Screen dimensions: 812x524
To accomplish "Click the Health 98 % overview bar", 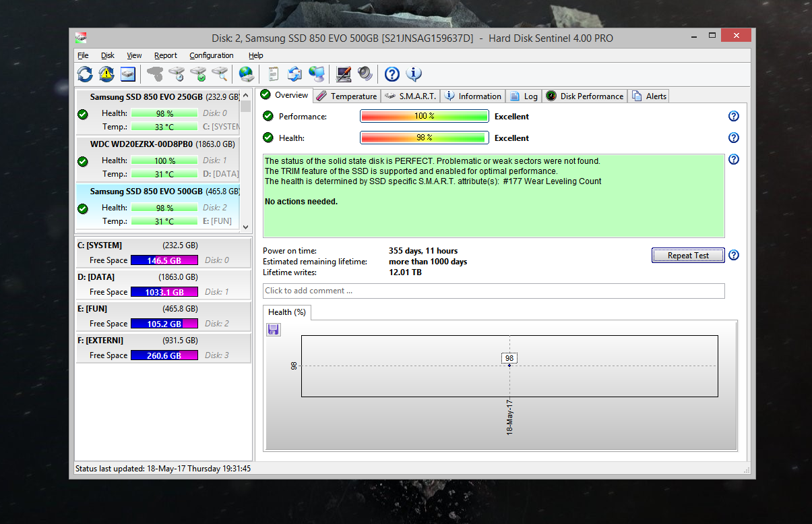I will tap(425, 138).
